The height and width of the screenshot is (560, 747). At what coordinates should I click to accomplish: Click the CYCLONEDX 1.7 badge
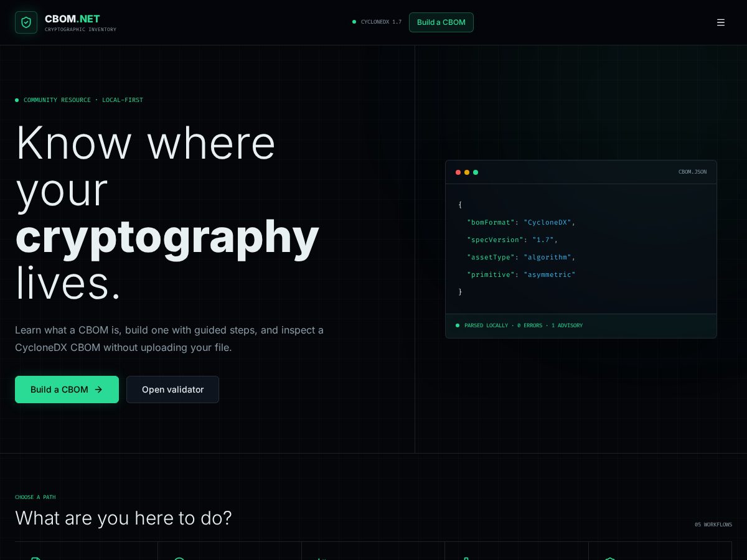[377, 22]
